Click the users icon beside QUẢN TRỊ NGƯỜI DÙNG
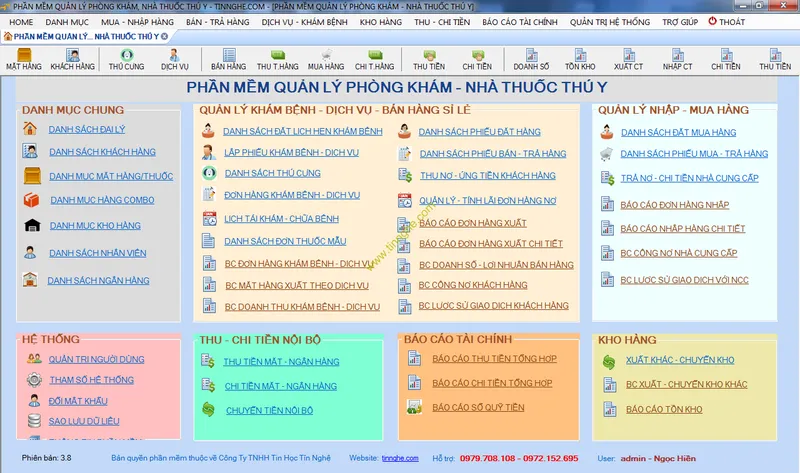The image size is (800, 473). 34,359
